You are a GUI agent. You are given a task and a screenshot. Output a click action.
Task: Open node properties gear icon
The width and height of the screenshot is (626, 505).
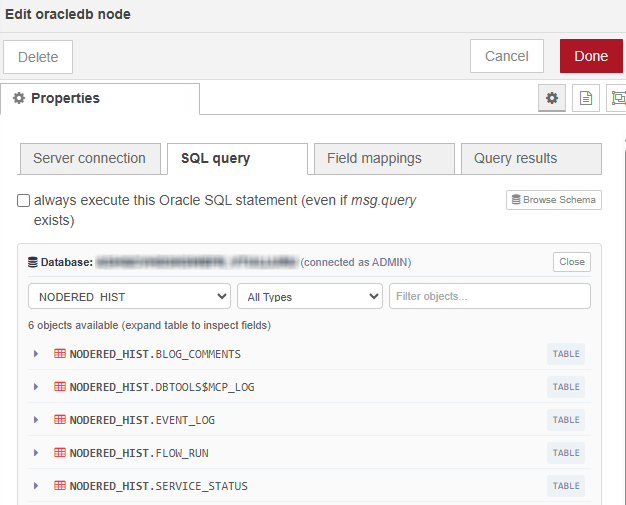(x=551, y=98)
